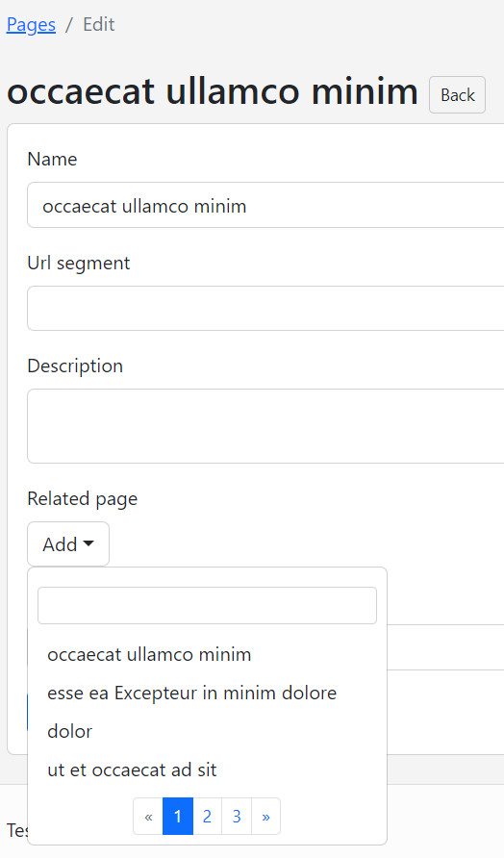Click the Back button
This screenshot has height=858, width=504.
click(x=457, y=94)
